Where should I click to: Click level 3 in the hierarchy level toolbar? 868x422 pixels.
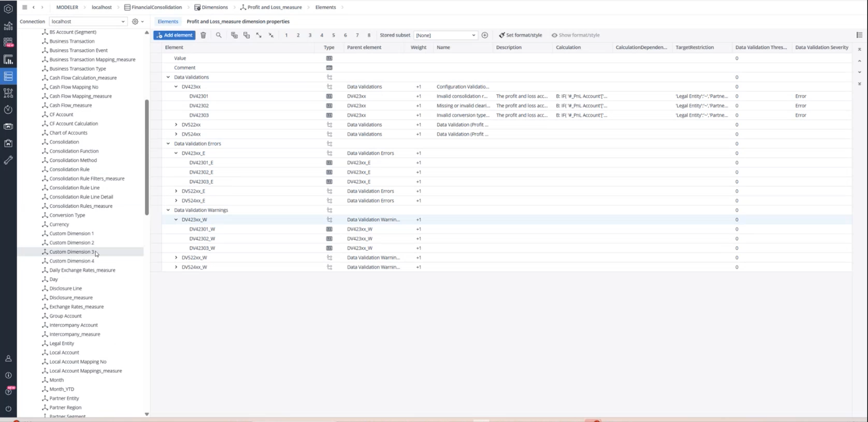[310, 36]
